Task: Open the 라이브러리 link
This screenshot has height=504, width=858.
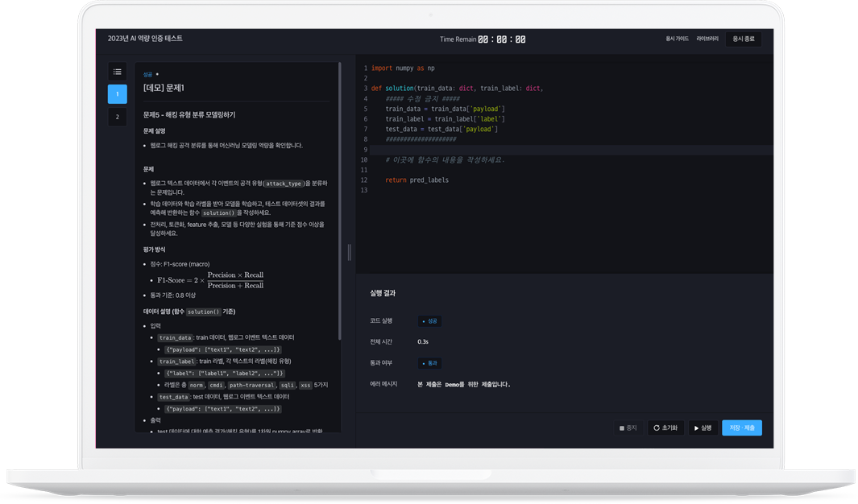Action: 707,39
